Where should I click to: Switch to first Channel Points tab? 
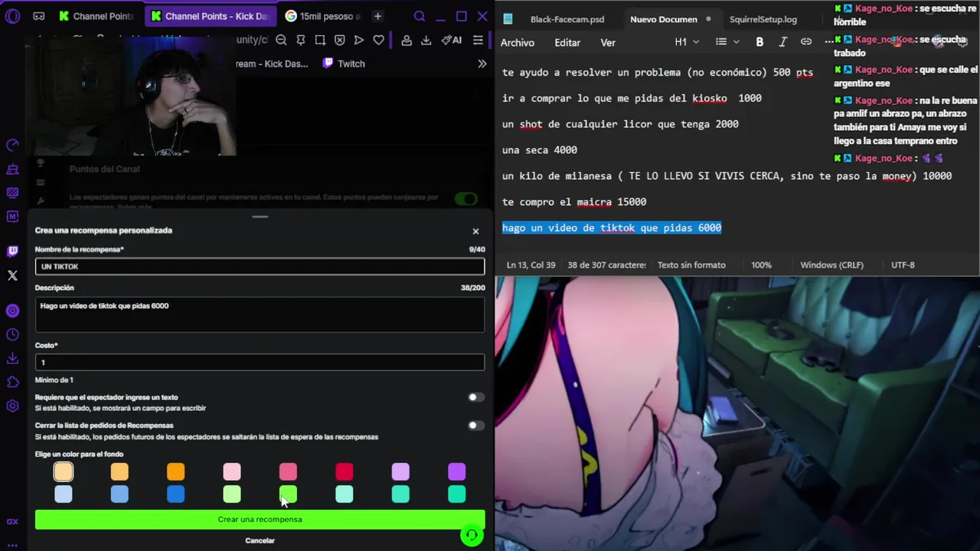[97, 16]
